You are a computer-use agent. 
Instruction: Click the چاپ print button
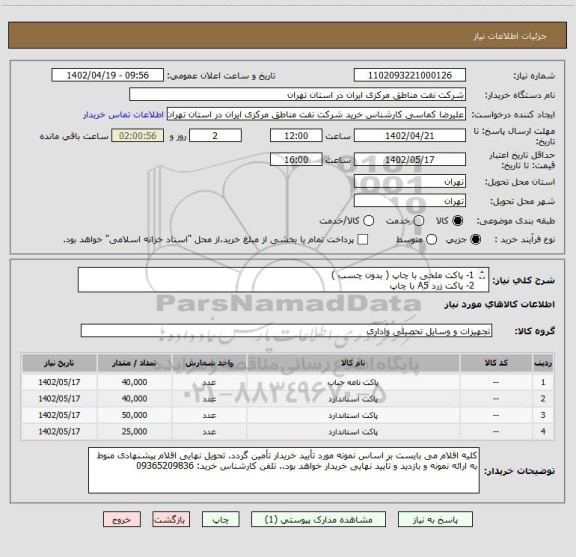point(220,520)
